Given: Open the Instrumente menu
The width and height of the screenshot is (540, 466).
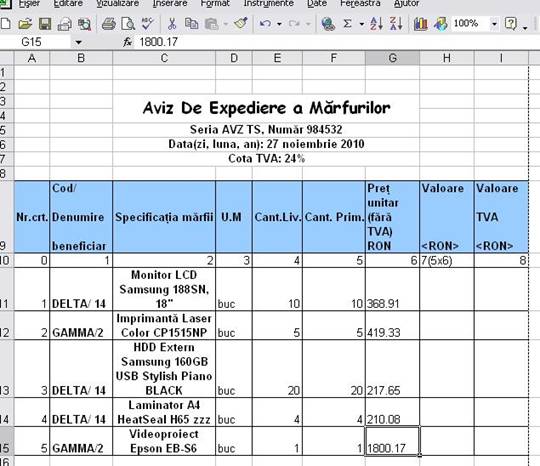Looking at the screenshot, I should pos(269,4).
